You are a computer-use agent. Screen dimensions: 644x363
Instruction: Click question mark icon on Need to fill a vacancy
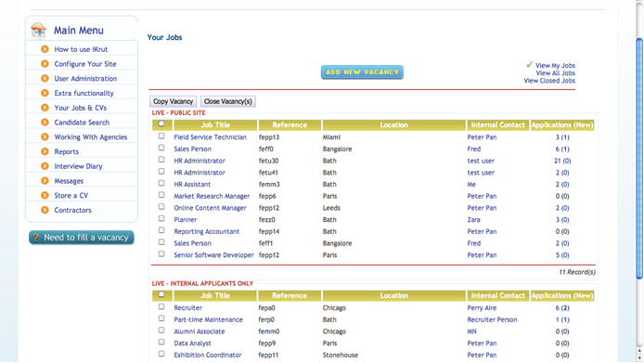coord(36,238)
